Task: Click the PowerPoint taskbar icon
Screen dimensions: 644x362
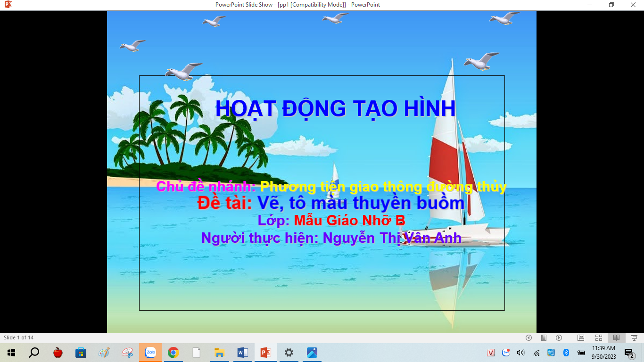Action: pos(265,352)
